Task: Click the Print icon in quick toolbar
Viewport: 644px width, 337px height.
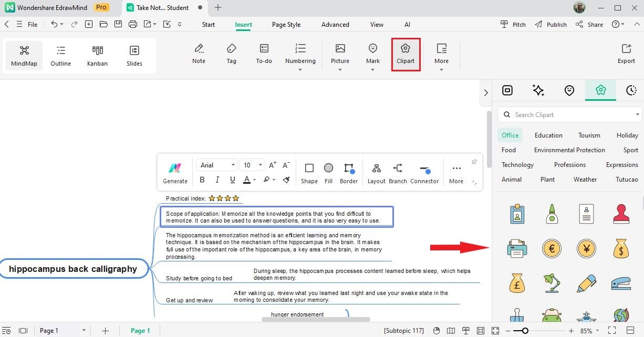Action: tap(133, 24)
